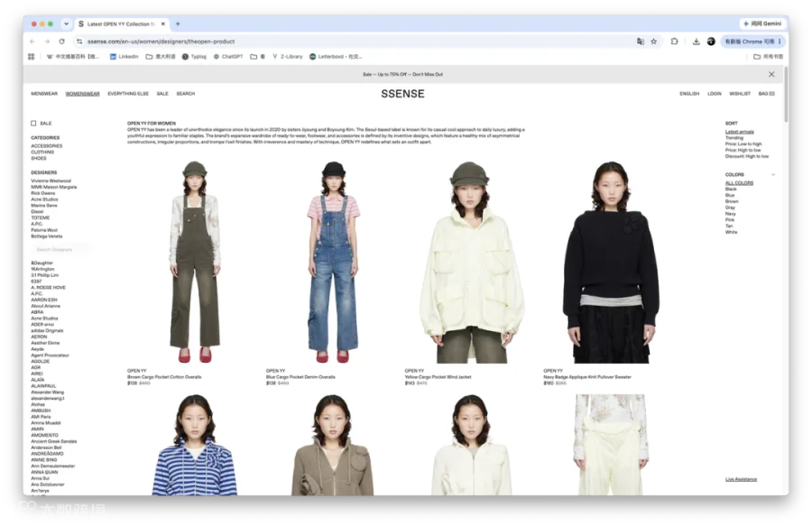Open SEARCH in the top navigation
Image resolution: width=812 pixels, height=526 pixels.
185,94
